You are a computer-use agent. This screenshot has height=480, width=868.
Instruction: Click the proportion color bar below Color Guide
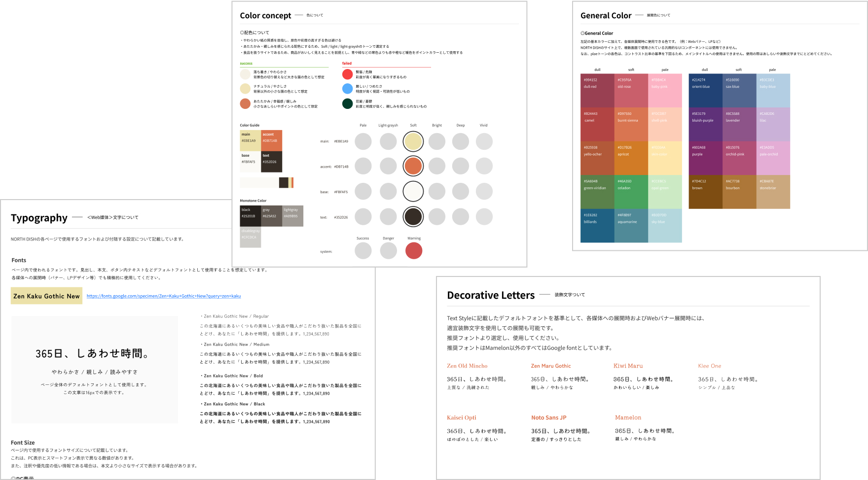click(267, 182)
